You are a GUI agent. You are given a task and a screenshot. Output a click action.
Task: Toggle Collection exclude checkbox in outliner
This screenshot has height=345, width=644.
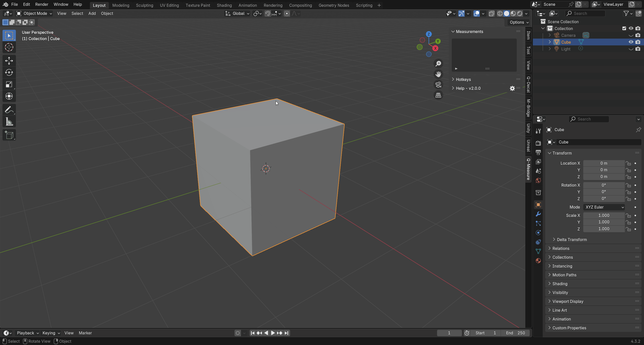point(624,28)
